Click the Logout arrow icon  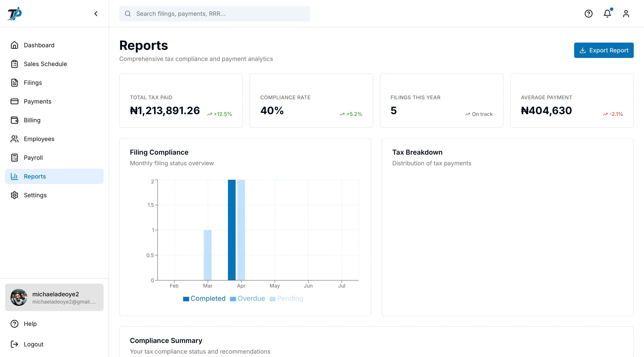[x=14, y=344]
